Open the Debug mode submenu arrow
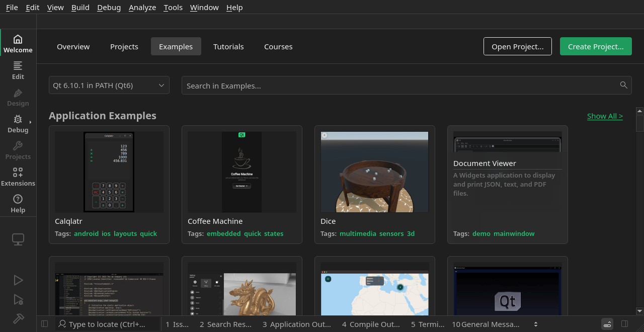Image resolution: width=644 pixels, height=332 pixels. (x=30, y=122)
